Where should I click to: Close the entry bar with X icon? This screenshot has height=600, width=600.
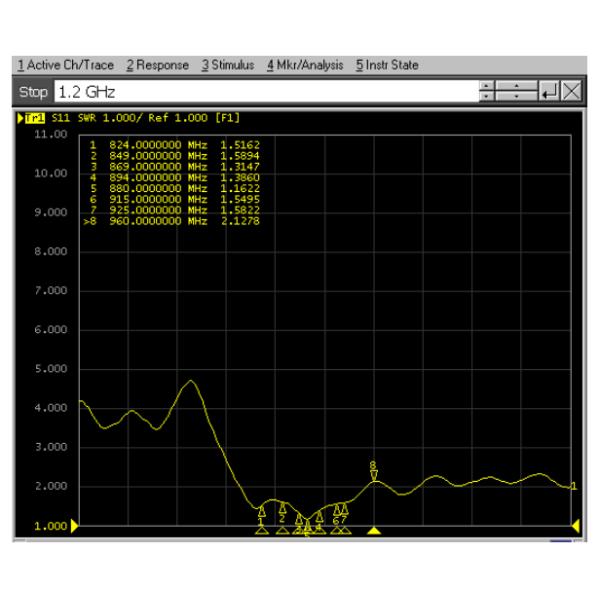click(570, 90)
